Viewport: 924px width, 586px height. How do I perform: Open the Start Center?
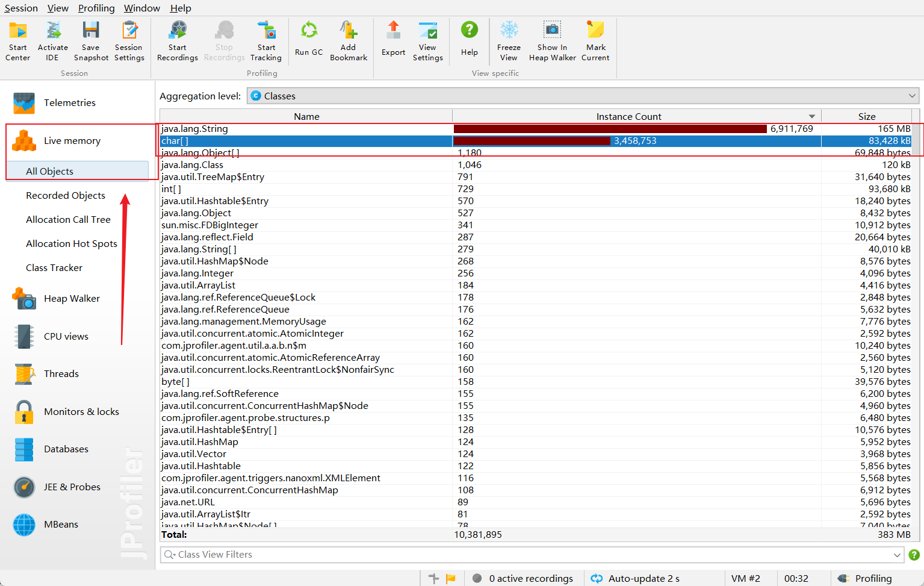click(x=18, y=41)
